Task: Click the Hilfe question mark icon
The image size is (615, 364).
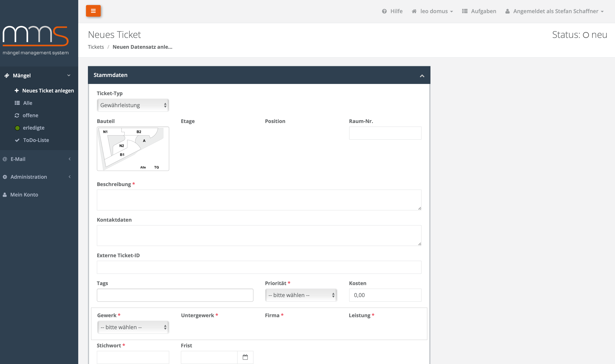Action: pyautogui.click(x=384, y=11)
